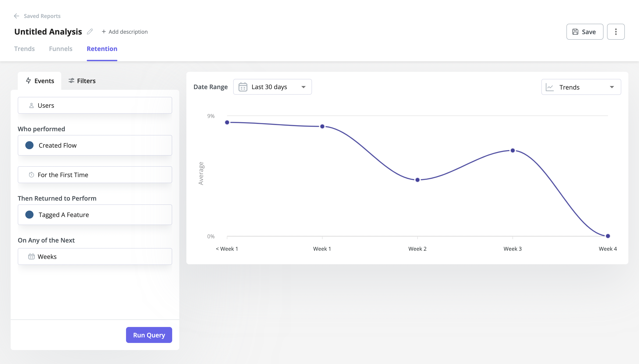The image size is (639, 364).
Task: Click the lightning icon on the Events tab
Action: coord(28,80)
